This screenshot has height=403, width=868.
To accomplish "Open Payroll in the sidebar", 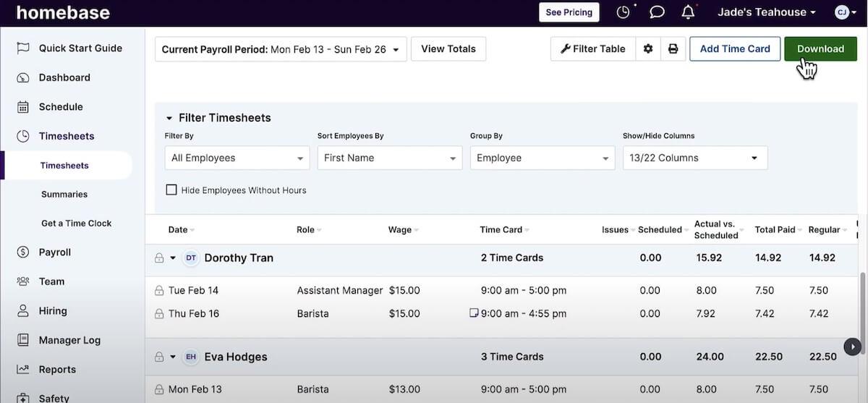I will point(55,253).
